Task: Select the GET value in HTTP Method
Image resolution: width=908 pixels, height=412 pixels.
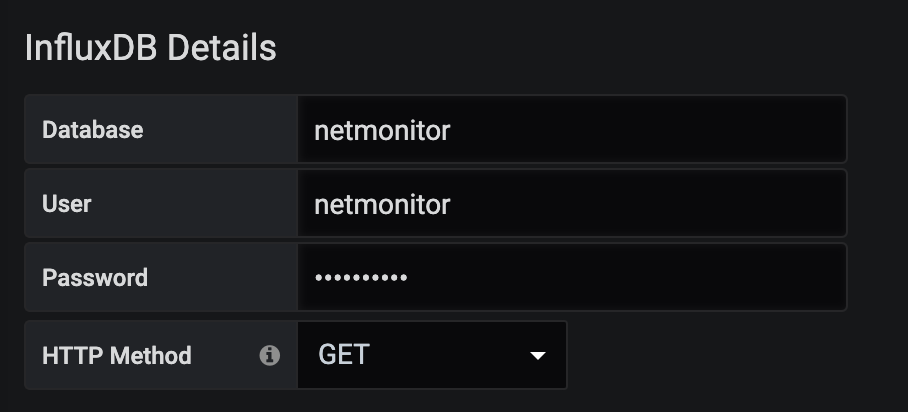Action: [x=343, y=355]
